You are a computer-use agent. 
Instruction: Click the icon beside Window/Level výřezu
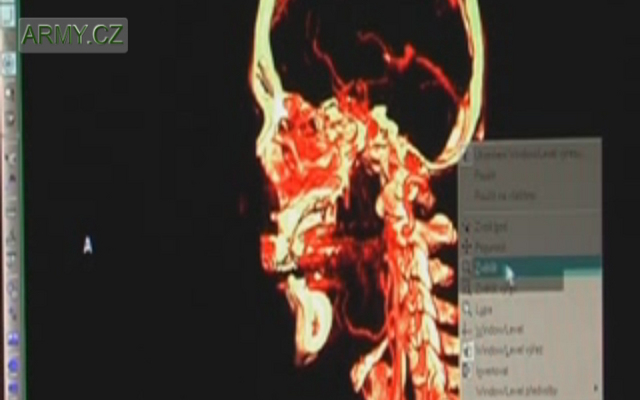(x=467, y=349)
